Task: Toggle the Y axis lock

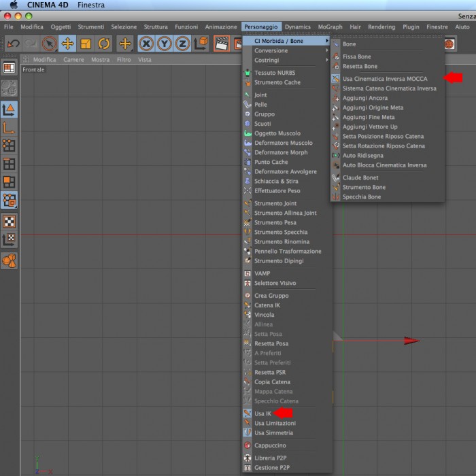Action: [x=165, y=44]
